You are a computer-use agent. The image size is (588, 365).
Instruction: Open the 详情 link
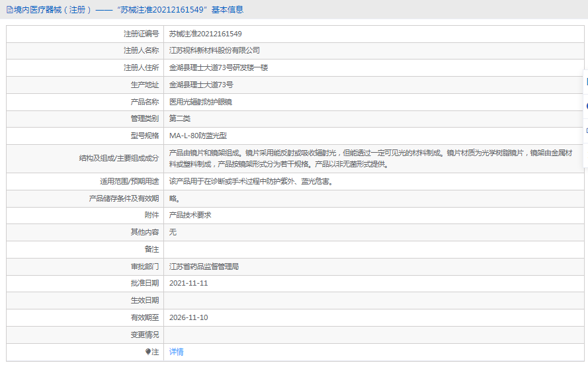click(176, 352)
